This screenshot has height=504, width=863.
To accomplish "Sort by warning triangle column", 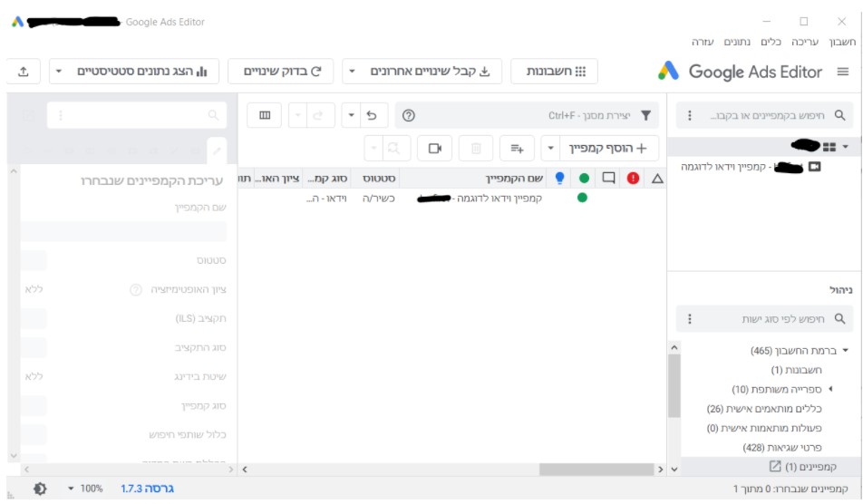I will click(657, 179).
